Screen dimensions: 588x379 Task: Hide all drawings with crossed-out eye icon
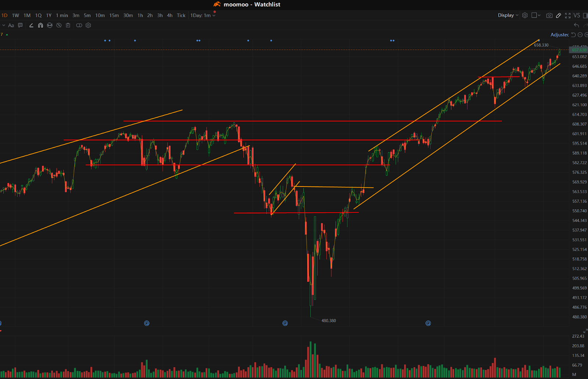[x=59, y=25]
